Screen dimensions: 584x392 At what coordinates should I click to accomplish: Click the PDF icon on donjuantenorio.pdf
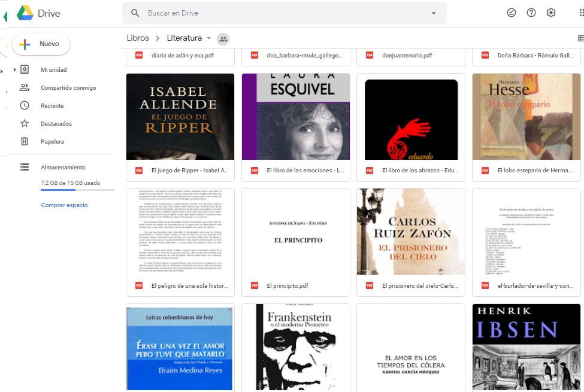pyautogui.click(x=369, y=55)
